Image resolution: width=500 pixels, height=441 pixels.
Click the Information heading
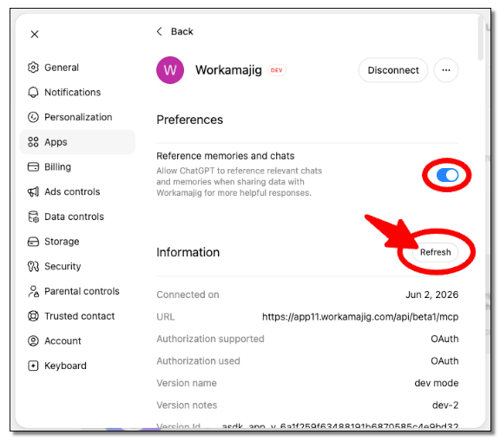pyautogui.click(x=188, y=252)
